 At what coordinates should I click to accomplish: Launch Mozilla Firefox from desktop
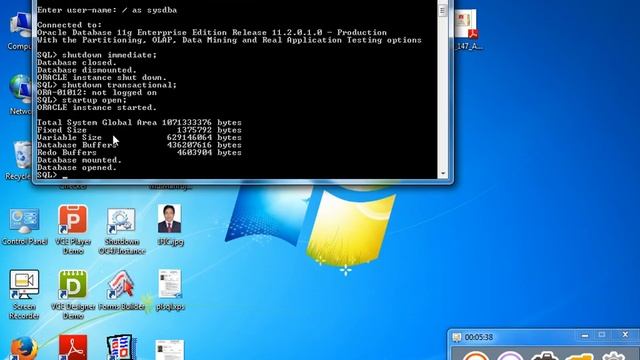24,348
